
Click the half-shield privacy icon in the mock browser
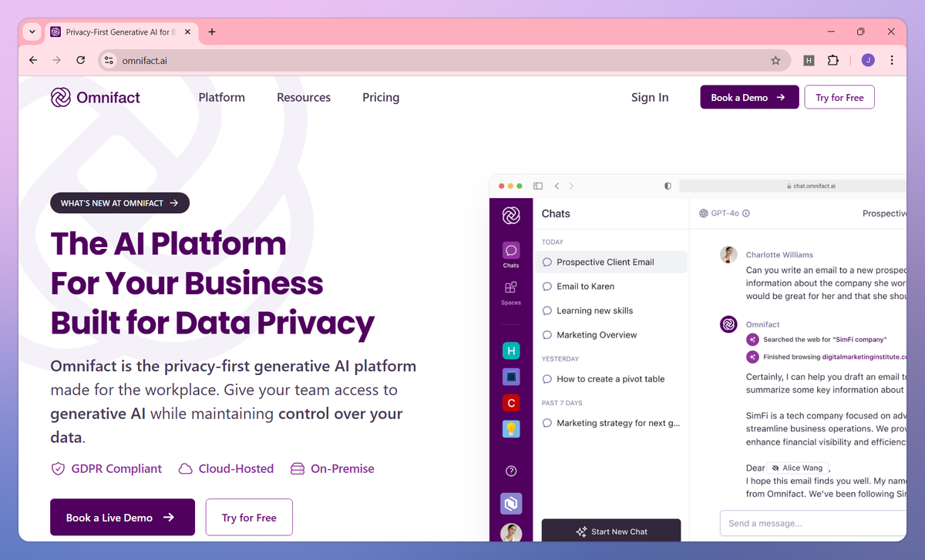(x=668, y=186)
